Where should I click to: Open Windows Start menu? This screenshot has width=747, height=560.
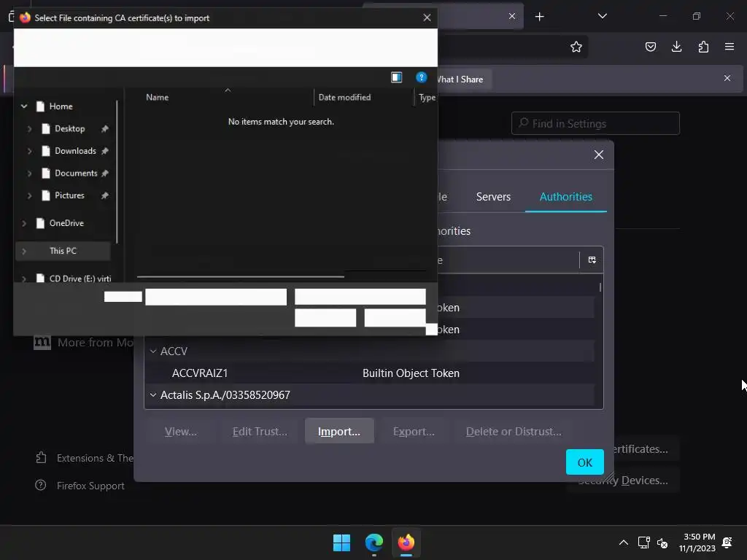click(x=341, y=542)
